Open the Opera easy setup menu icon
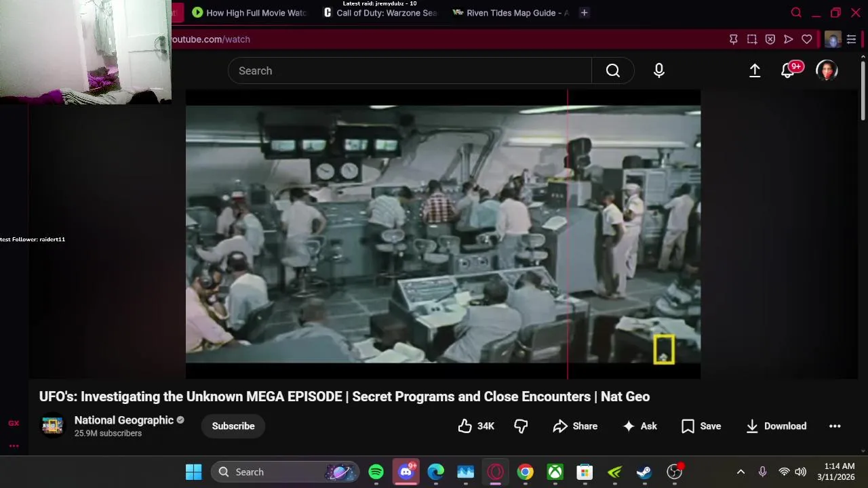 tap(851, 39)
